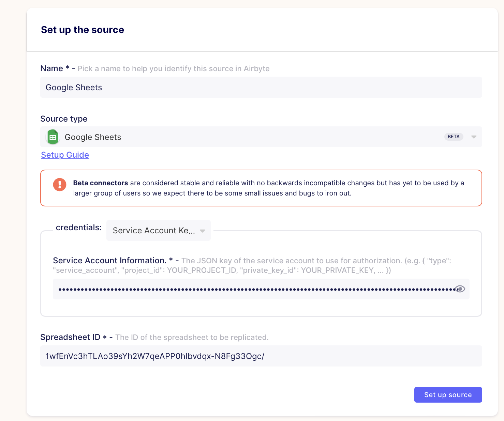The image size is (504, 421).
Task: Click 'Pick a name to help' helper text
Action: point(173,69)
